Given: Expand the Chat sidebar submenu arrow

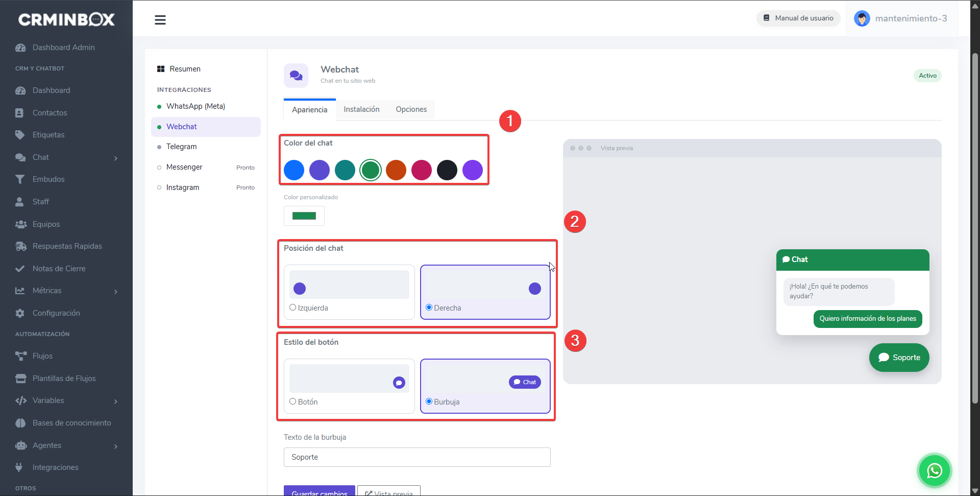Looking at the screenshot, I should (x=116, y=158).
